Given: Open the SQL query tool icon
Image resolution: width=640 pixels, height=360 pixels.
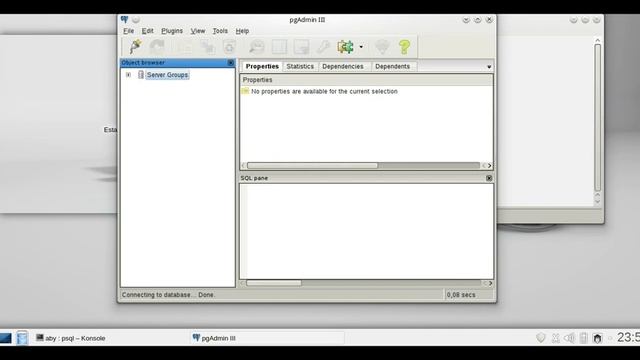Looking at the screenshot, I should 257,47.
